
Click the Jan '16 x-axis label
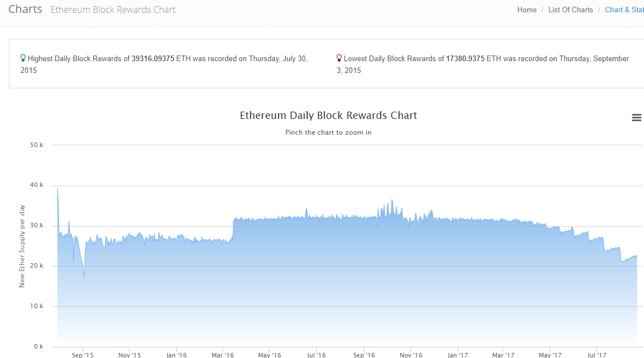[x=177, y=355]
